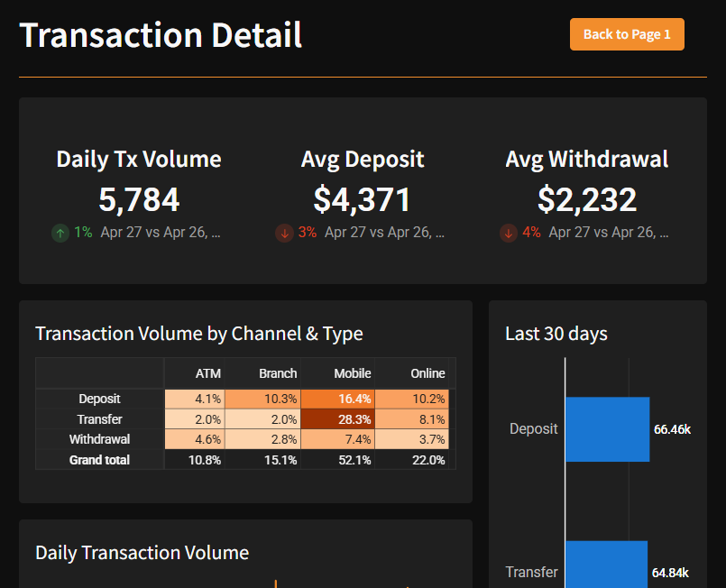Select the Deposit row label in table
Screen dimensions: 726x588
99,399
